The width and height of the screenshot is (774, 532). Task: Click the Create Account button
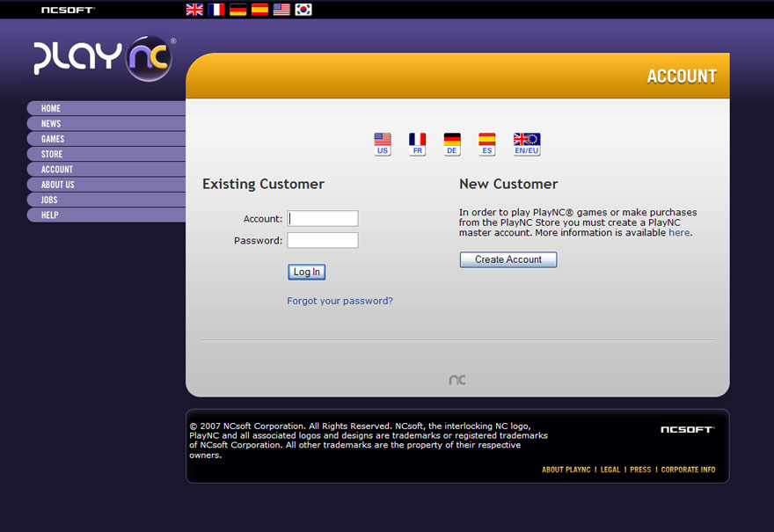coord(508,259)
